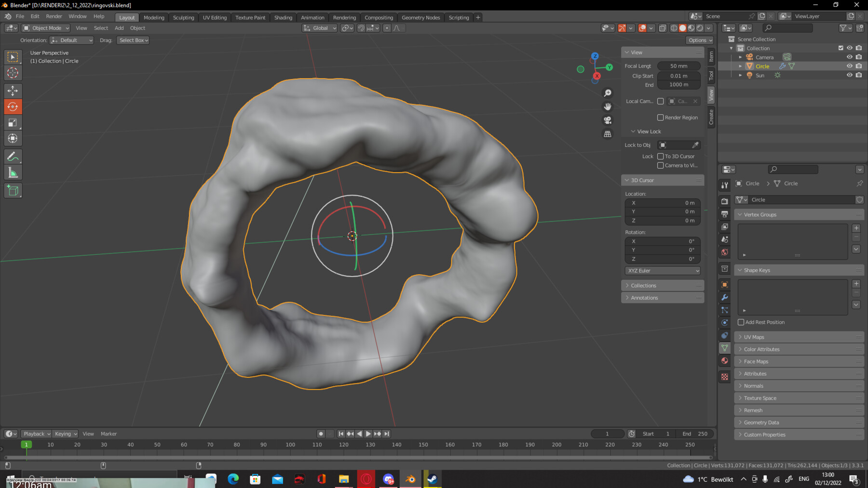Switch to World Properties

click(725, 252)
